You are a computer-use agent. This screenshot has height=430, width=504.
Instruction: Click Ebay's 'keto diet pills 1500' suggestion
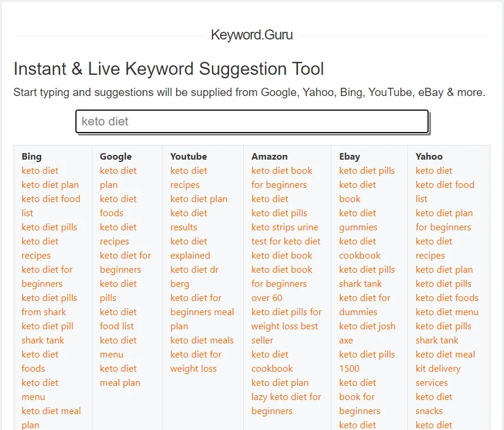tap(367, 362)
